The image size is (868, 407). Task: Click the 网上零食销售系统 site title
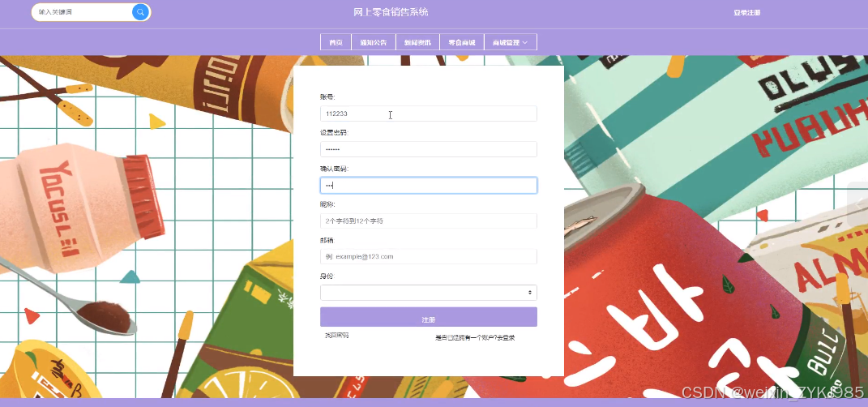click(x=391, y=12)
